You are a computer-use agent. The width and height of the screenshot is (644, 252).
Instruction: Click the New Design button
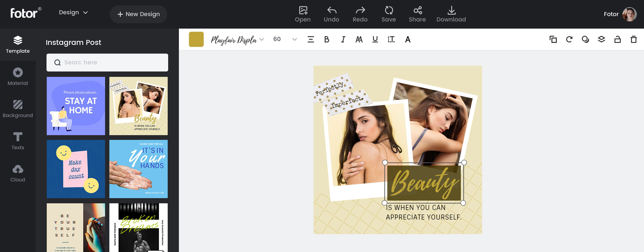tap(138, 14)
